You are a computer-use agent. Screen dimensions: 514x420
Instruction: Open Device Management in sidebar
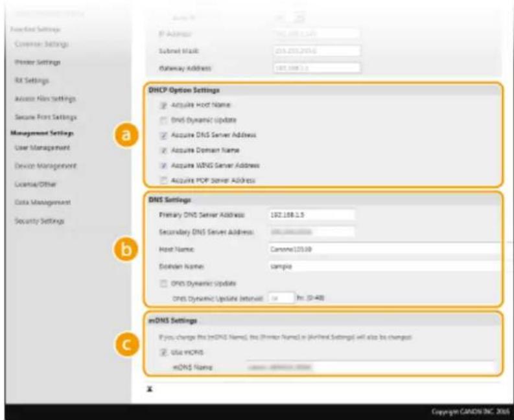(x=45, y=166)
